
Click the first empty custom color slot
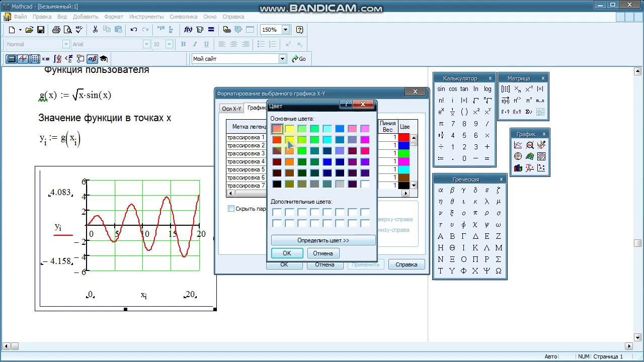[277, 212]
